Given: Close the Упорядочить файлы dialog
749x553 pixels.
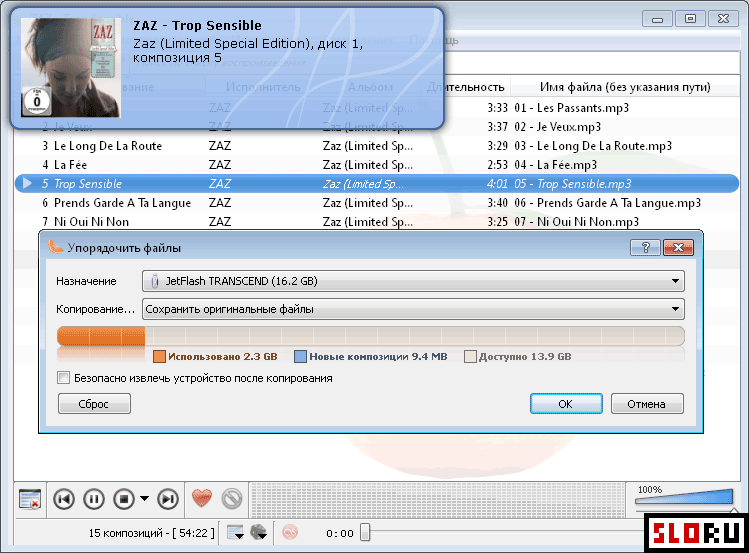Looking at the screenshot, I should tap(678, 247).
